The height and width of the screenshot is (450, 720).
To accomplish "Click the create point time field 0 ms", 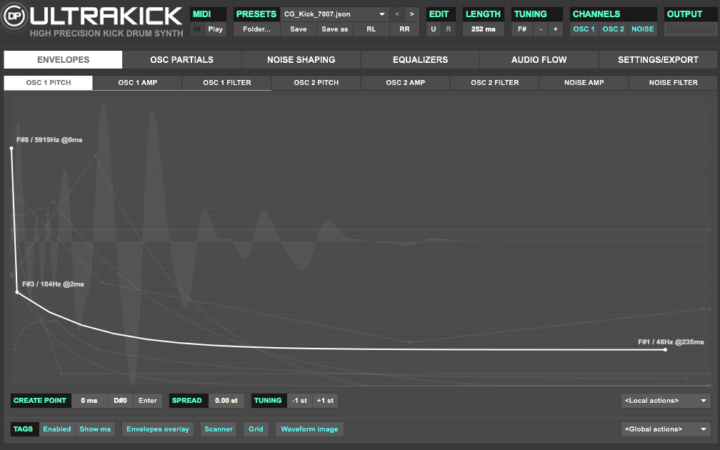I will 88,400.
